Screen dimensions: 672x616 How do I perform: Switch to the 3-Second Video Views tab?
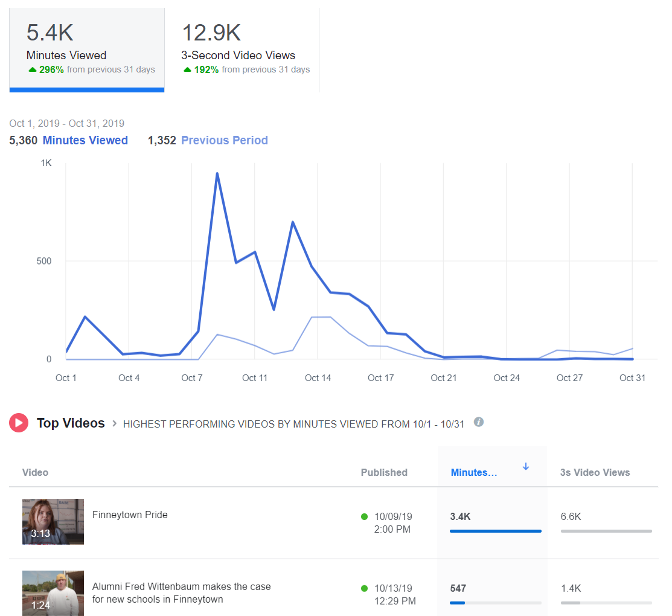pos(242,50)
